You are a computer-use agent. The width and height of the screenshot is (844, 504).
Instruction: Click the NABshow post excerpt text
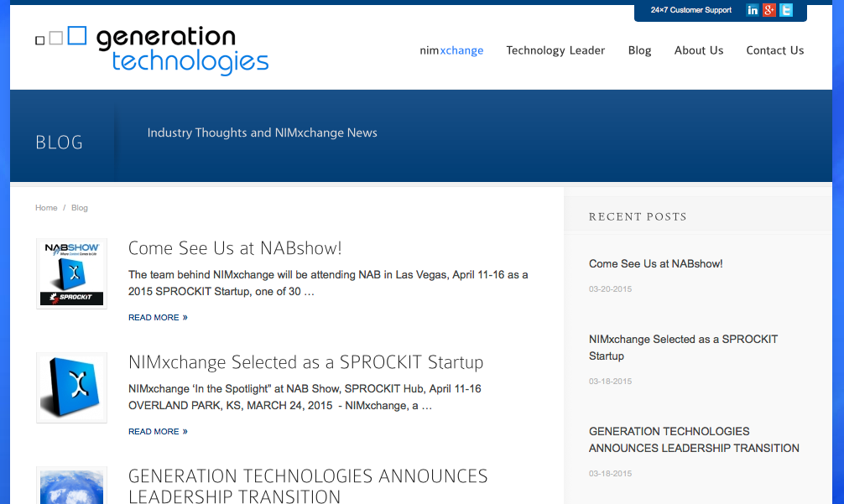(x=328, y=283)
